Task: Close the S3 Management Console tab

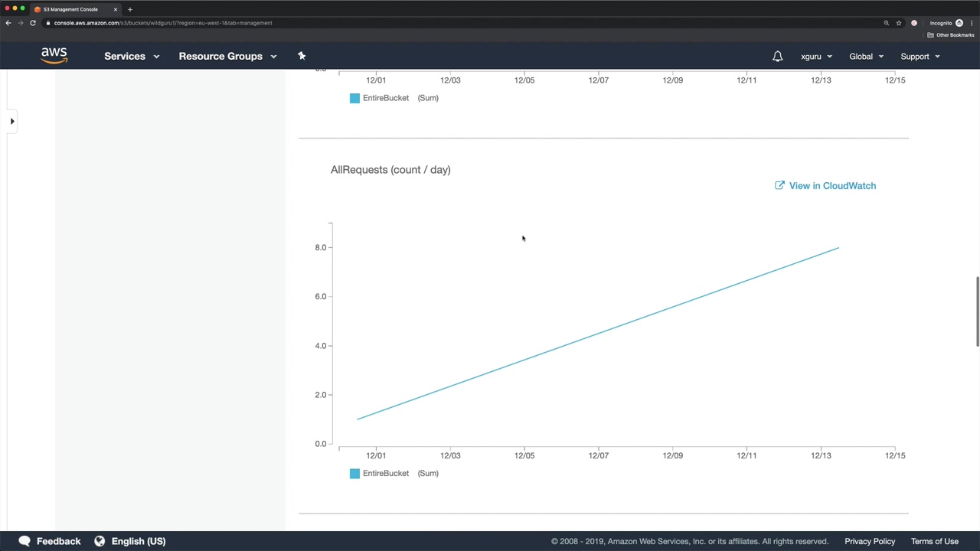Action: click(x=116, y=9)
